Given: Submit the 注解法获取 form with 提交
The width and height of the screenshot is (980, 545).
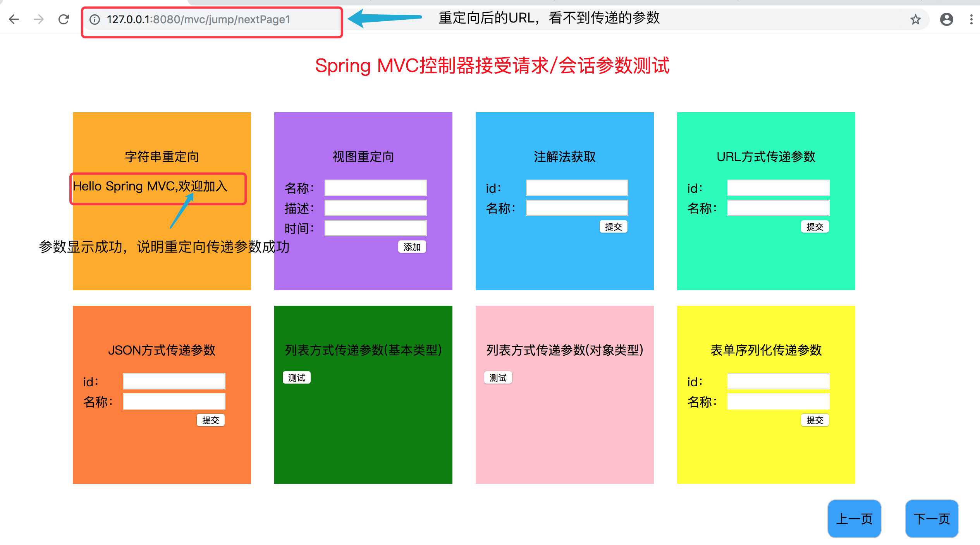Looking at the screenshot, I should (x=613, y=227).
